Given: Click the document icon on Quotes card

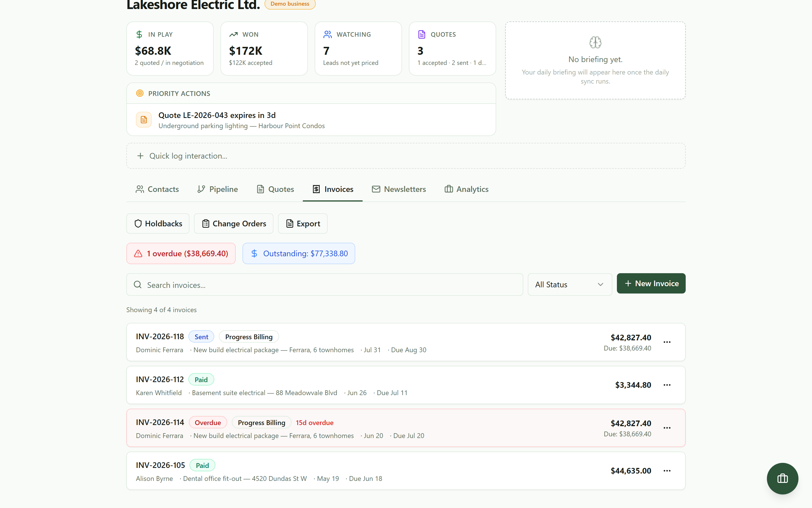Looking at the screenshot, I should [422, 34].
